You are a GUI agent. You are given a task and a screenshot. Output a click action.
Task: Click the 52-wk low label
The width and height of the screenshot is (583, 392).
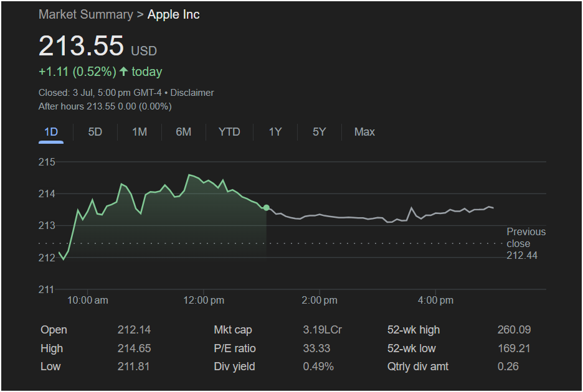(x=412, y=348)
